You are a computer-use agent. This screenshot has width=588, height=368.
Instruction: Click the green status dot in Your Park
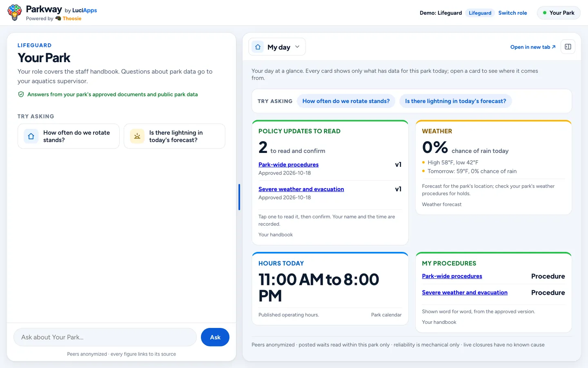[544, 13]
